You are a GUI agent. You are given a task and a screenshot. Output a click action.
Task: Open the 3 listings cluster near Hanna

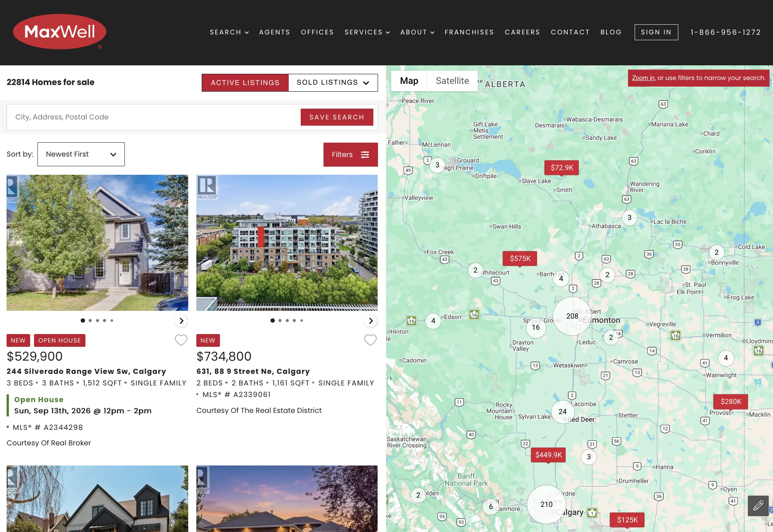589,457
